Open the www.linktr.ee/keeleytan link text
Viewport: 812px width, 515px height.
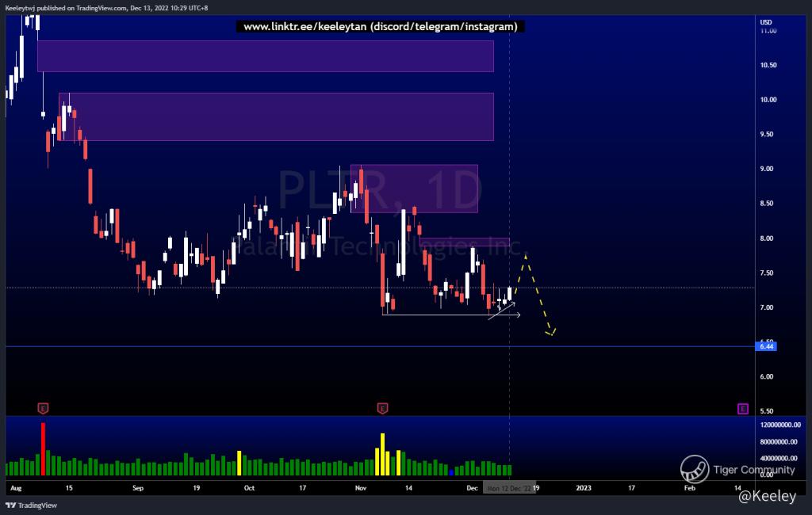click(x=305, y=26)
